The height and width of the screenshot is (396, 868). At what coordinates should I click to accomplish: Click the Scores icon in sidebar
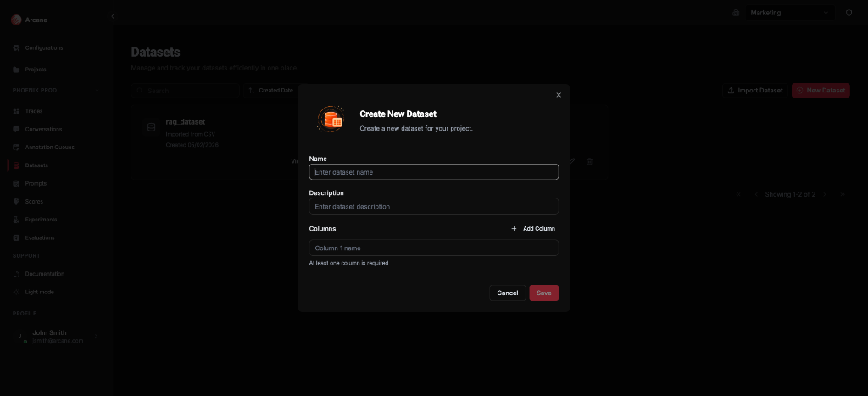click(16, 202)
